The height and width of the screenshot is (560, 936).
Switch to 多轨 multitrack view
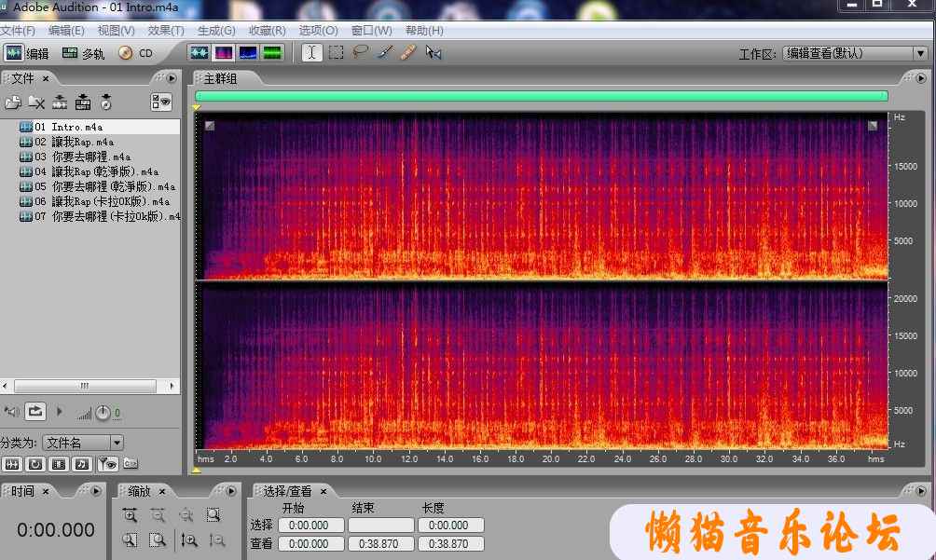tap(83, 53)
